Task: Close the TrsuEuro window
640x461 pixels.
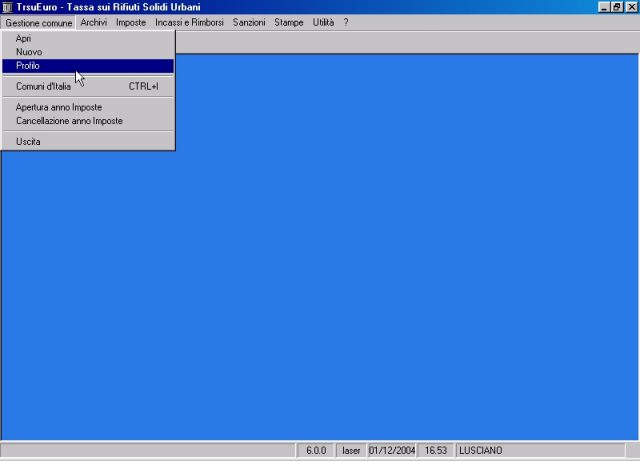Action: pyautogui.click(x=631, y=7)
